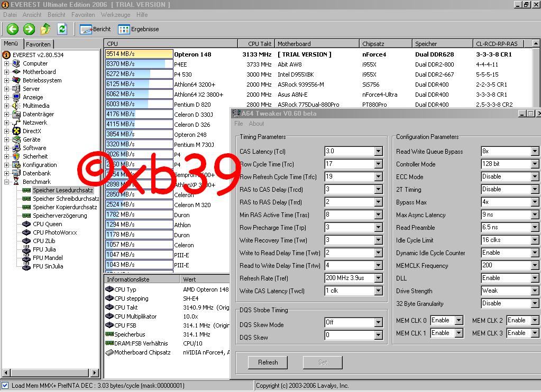Click the Set button in A64 Tweaker
The width and height of the screenshot is (541, 392).
[323, 362]
